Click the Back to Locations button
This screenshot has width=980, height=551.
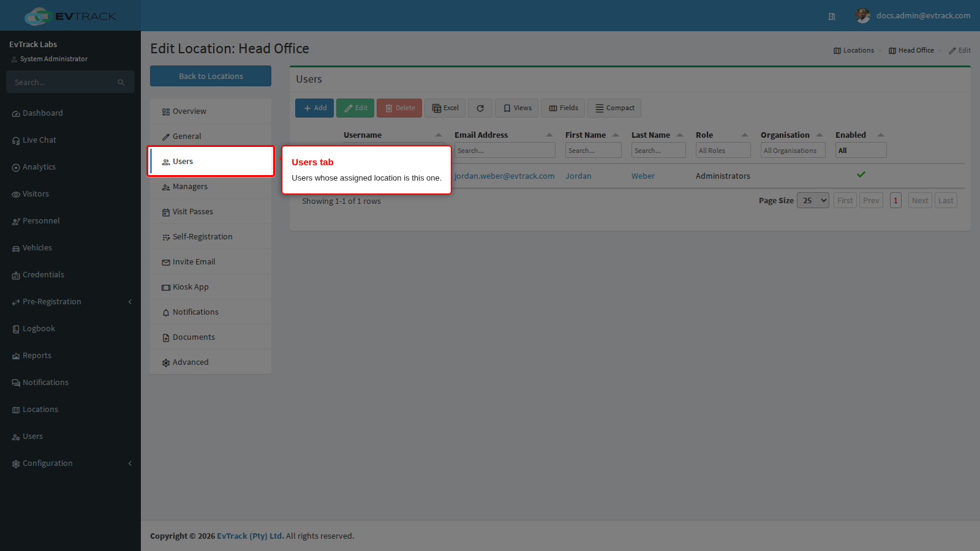point(211,77)
